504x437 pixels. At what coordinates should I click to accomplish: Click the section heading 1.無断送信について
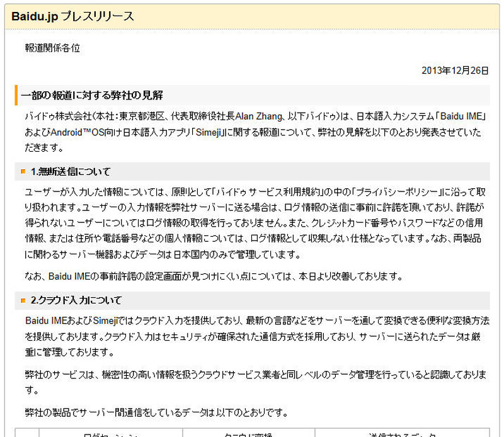tap(71, 172)
